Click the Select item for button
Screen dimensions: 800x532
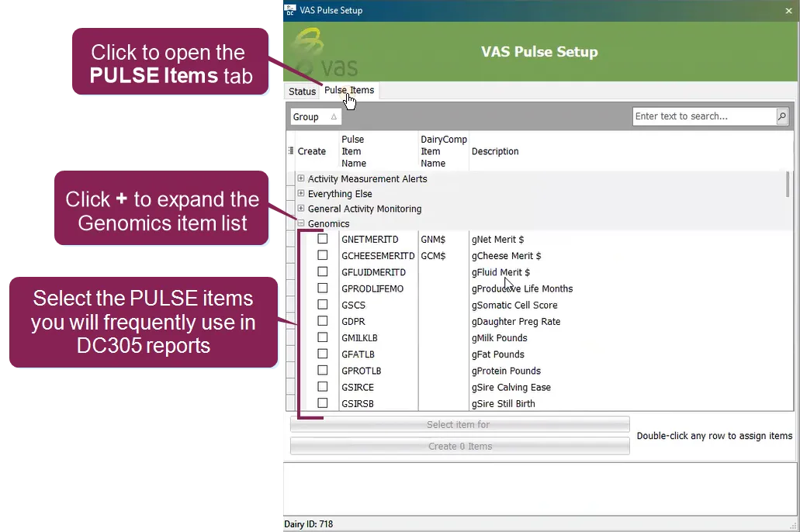pyautogui.click(x=459, y=424)
